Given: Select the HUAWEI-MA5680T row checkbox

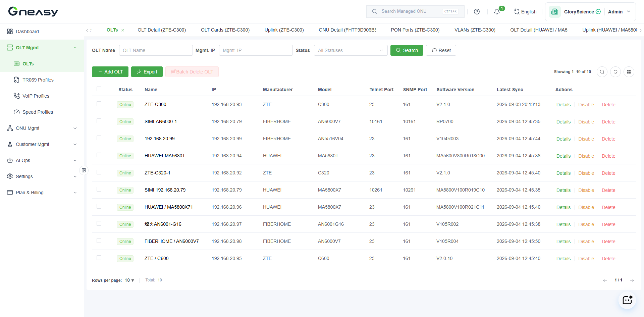Looking at the screenshot, I should [x=99, y=155].
